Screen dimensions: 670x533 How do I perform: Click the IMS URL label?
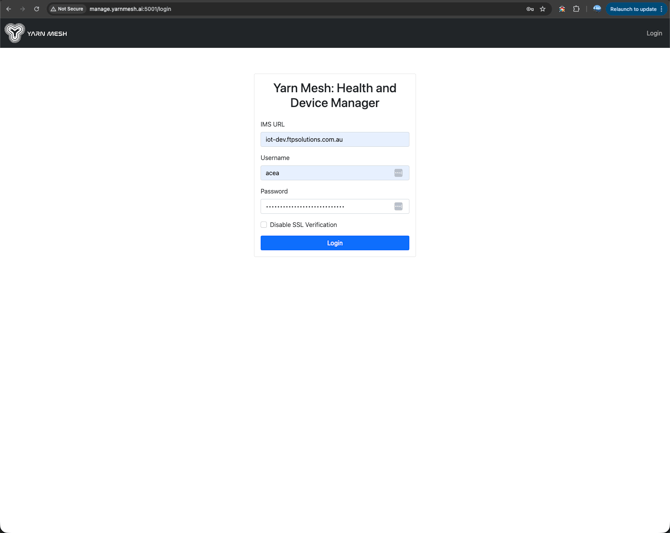(273, 124)
